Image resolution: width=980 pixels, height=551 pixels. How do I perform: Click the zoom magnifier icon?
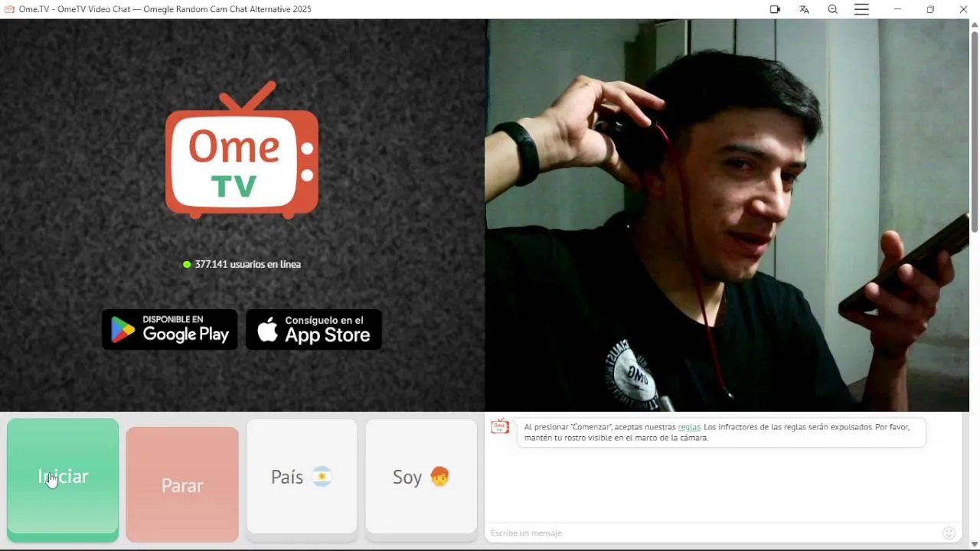tap(833, 9)
